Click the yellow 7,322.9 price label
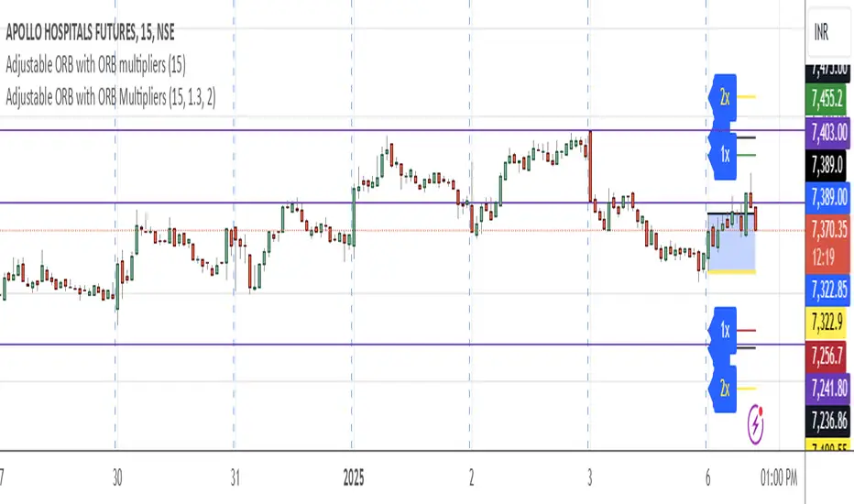 pyautogui.click(x=828, y=321)
